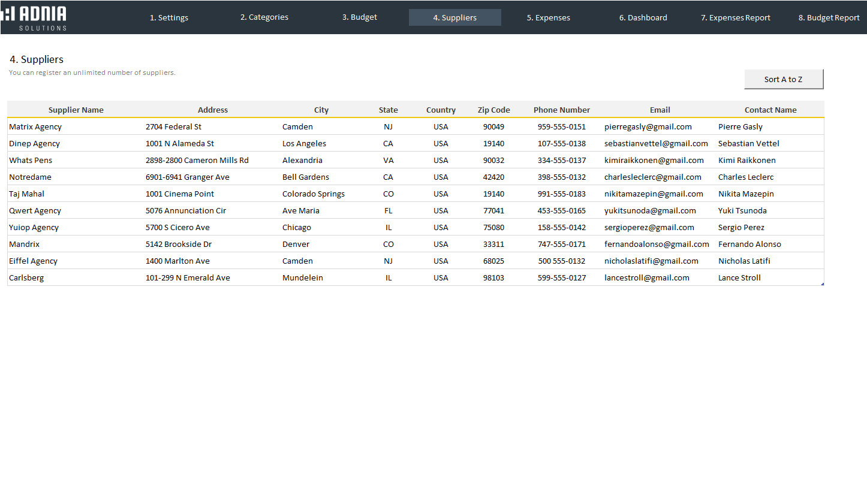Click the email kimiraikkonen@gmail.com
This screenshot has width=867, height=504.
click(654, 160)
